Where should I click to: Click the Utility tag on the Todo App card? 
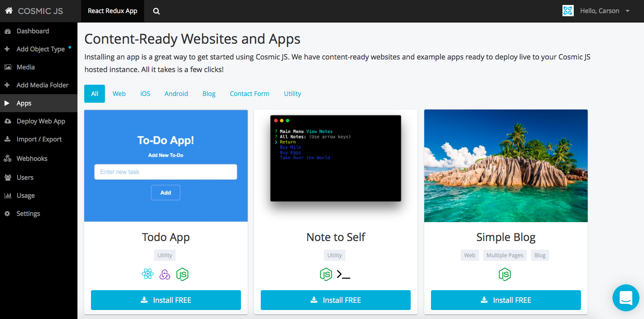(x=165, y=255)
